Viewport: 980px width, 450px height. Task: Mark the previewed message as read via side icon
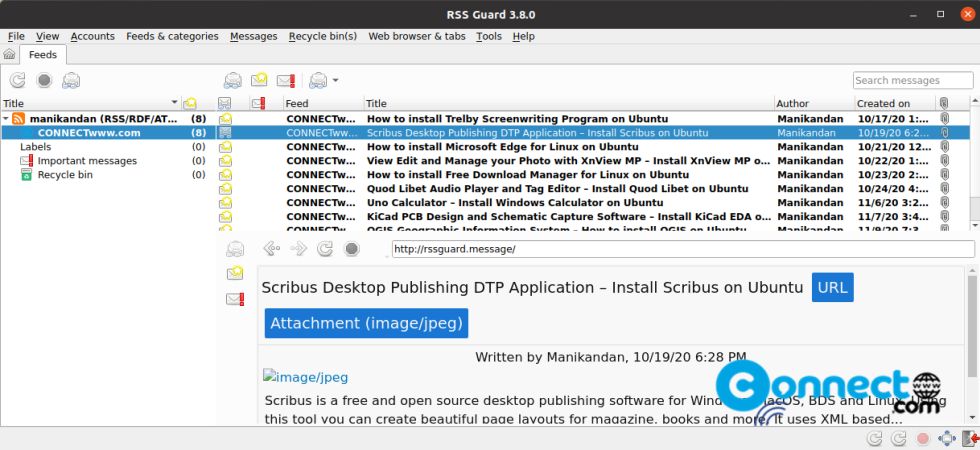point(235,249)
